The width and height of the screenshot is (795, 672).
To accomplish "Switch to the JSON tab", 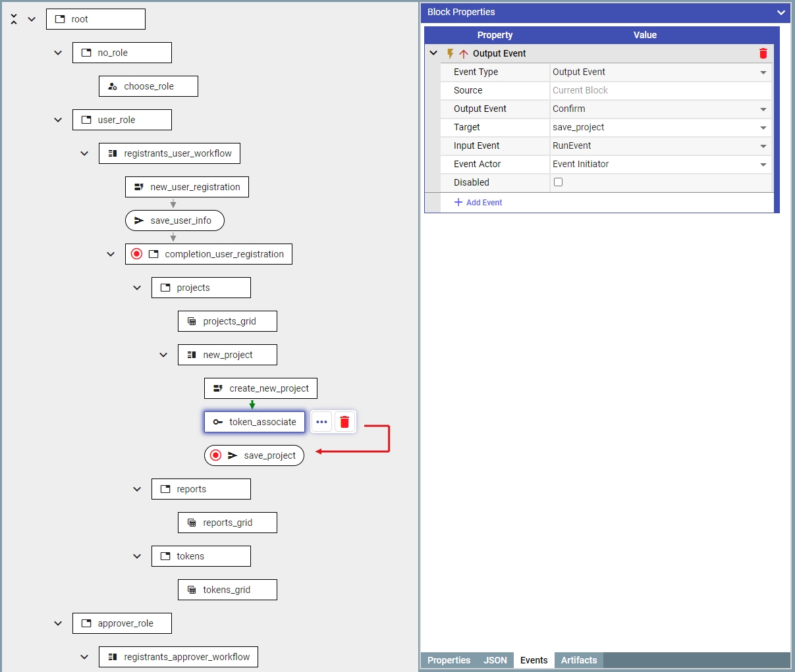I will [495, 660].
